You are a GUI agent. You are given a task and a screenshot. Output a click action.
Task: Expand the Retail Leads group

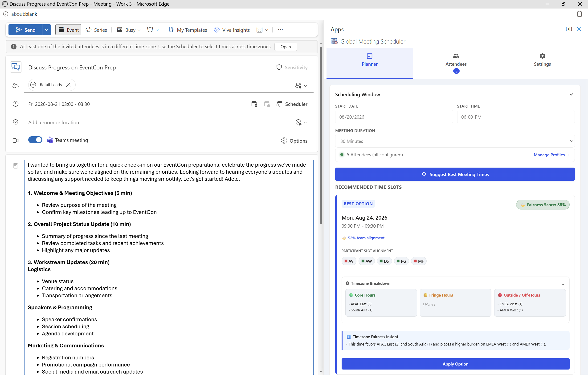(x=33, y=85)
